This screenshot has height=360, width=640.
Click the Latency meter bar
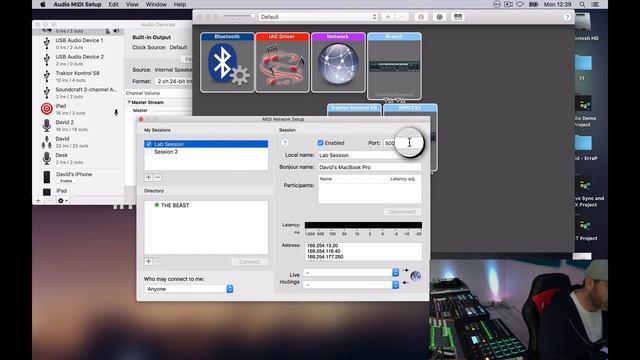pos(363,225)
